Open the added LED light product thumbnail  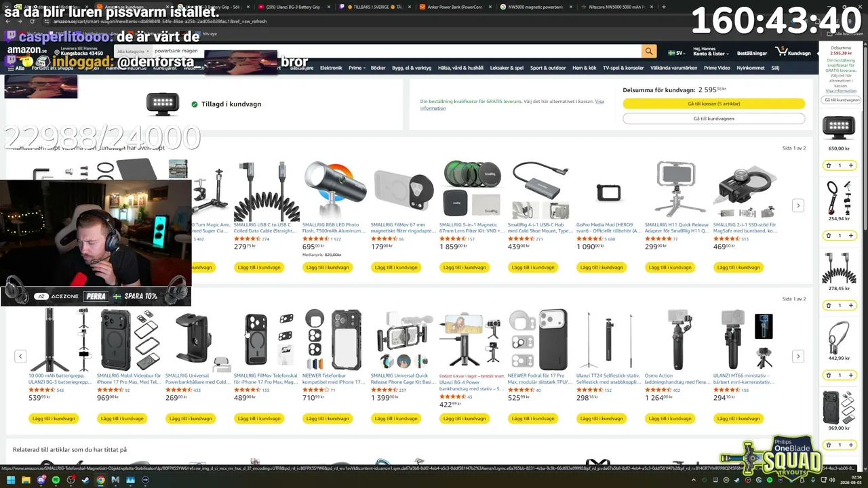pyautogui.click(x=163, y=104)
